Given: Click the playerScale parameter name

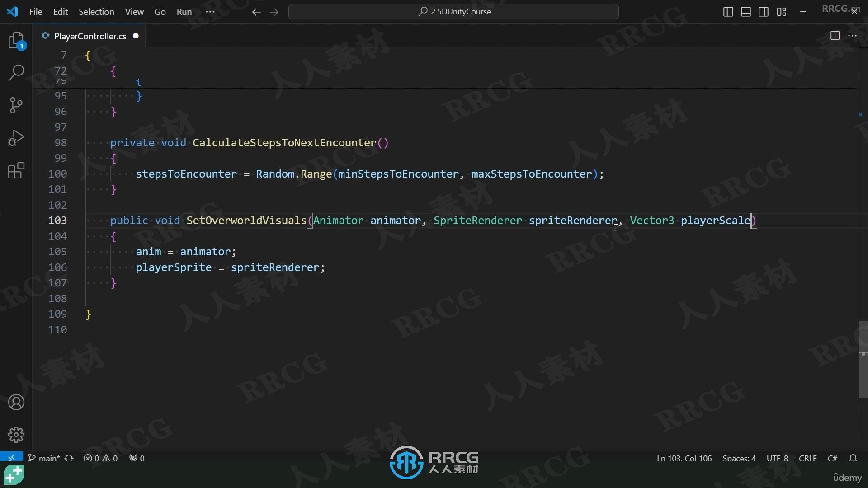Looking at the screenshot, I should point(716,221).
